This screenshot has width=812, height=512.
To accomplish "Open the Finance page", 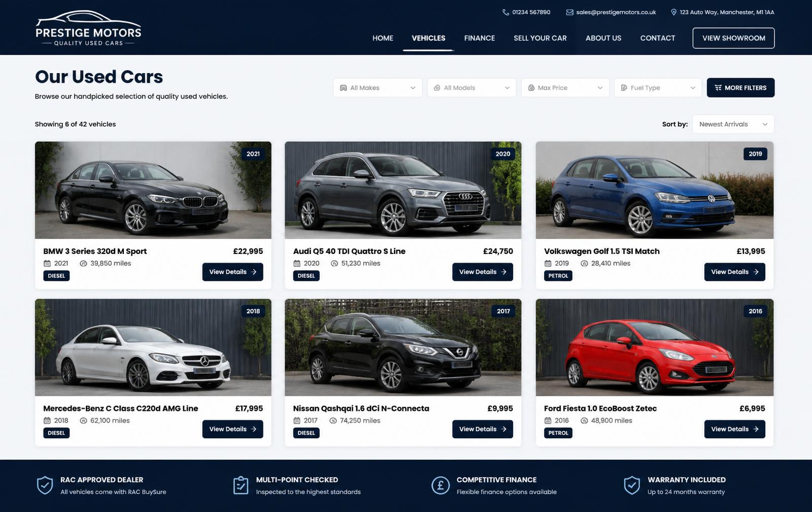I will 479,38.
